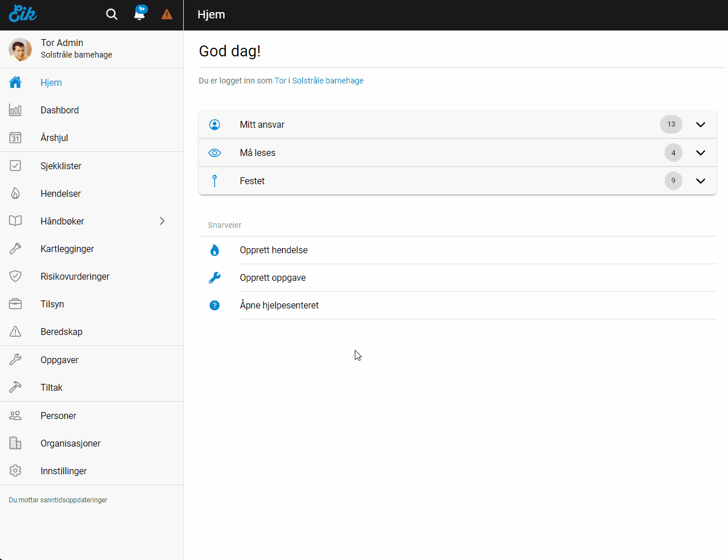The width and height of the screenshot is (728, 560).
Task: Click the 13 count badge on Mitt ansvar
Action: tap(671, 124)
